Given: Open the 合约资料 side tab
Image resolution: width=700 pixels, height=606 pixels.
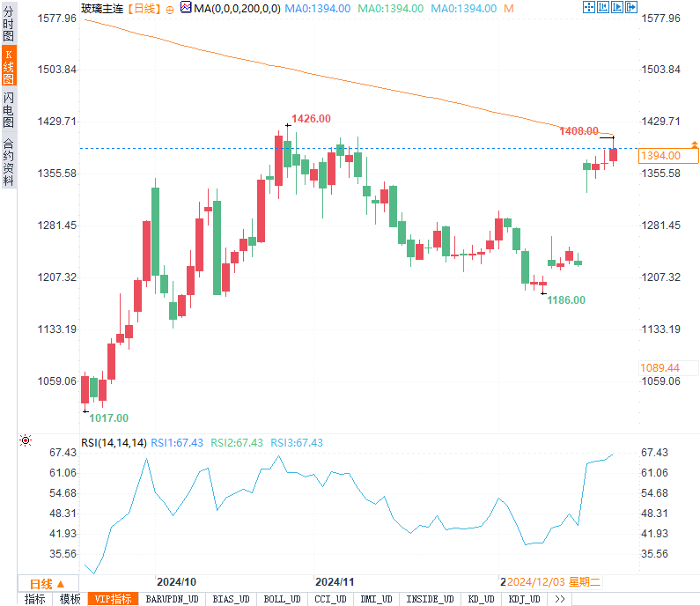Looking at the screenshot, I should pyautogui.click(x=9, y=162).
